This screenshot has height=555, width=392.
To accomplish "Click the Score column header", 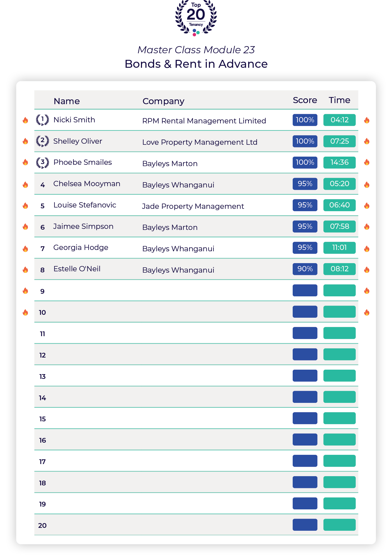I will click(x=305, y=100).
